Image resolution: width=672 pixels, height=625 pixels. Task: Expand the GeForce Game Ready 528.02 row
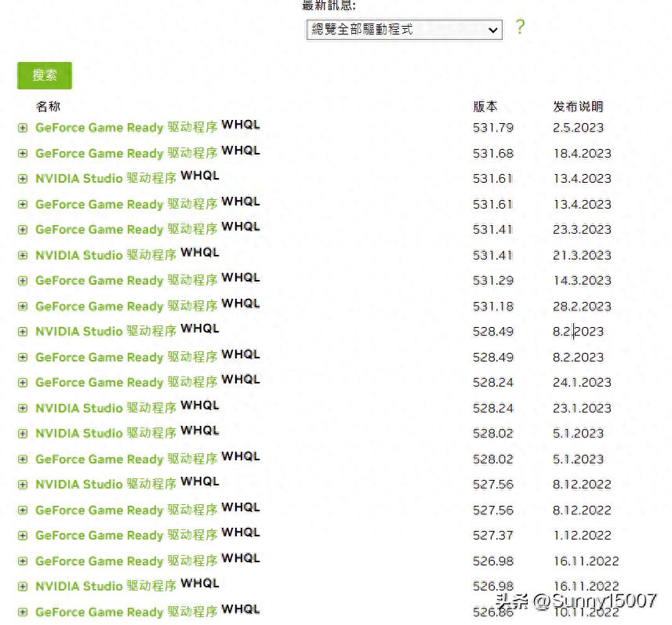pos(23,460)
